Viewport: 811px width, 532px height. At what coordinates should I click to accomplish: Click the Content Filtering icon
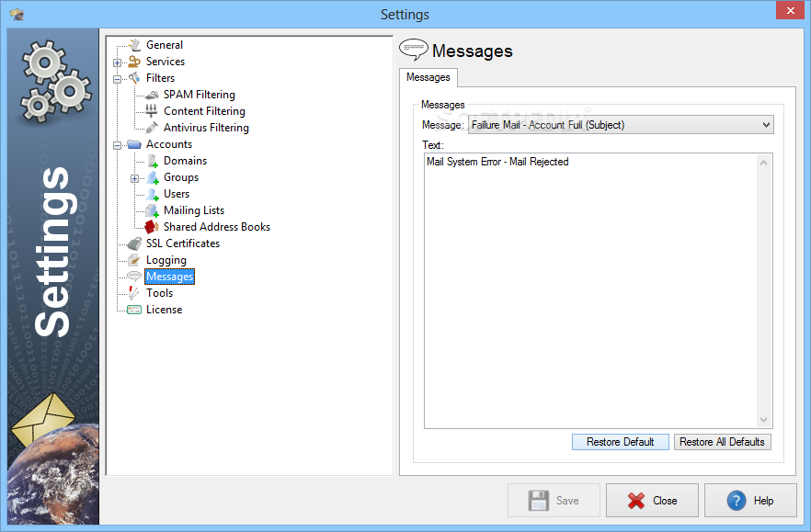[x=152, y=111]
